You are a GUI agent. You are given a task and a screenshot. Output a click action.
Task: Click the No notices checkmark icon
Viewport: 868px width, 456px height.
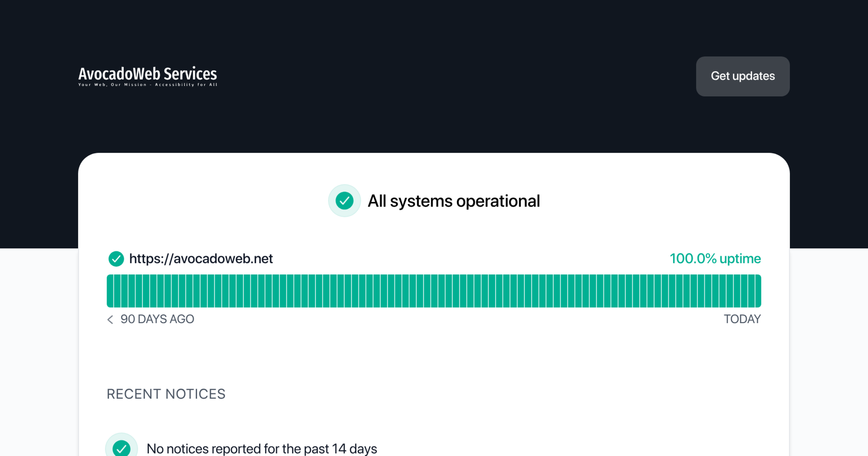(x=122, y=448)
